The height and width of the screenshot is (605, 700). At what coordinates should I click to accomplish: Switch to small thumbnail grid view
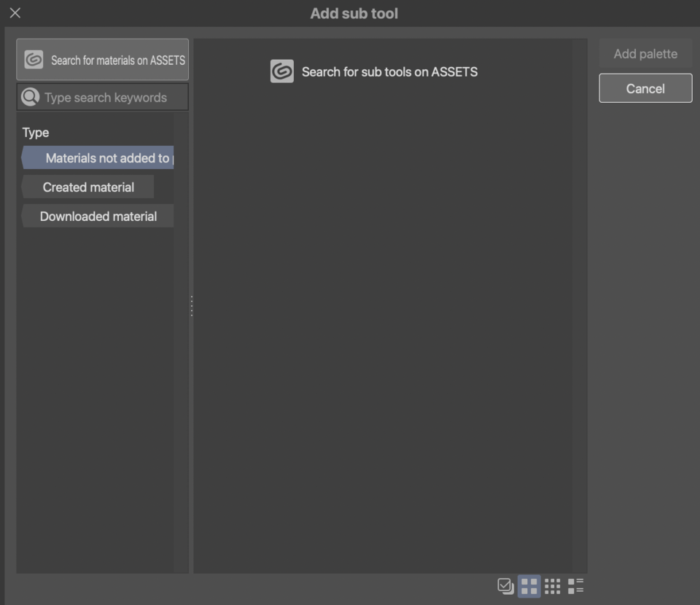552,586
